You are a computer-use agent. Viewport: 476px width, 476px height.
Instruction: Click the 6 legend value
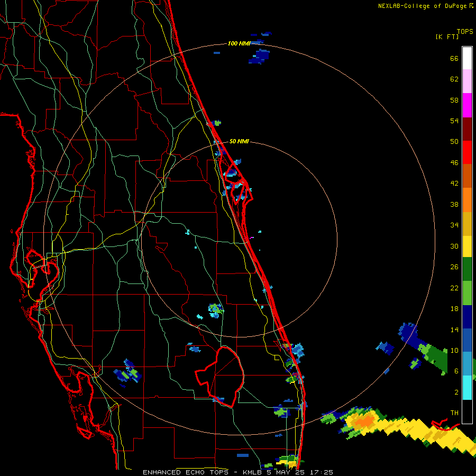(456, 371)
